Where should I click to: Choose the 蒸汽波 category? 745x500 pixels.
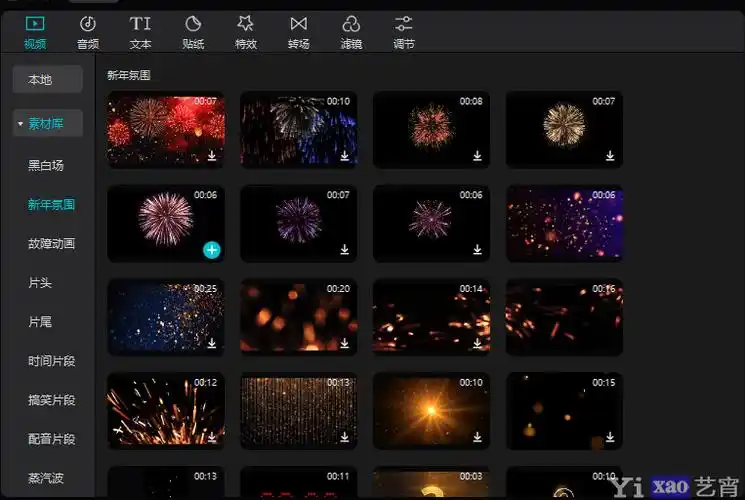click(x=46, y=478)
